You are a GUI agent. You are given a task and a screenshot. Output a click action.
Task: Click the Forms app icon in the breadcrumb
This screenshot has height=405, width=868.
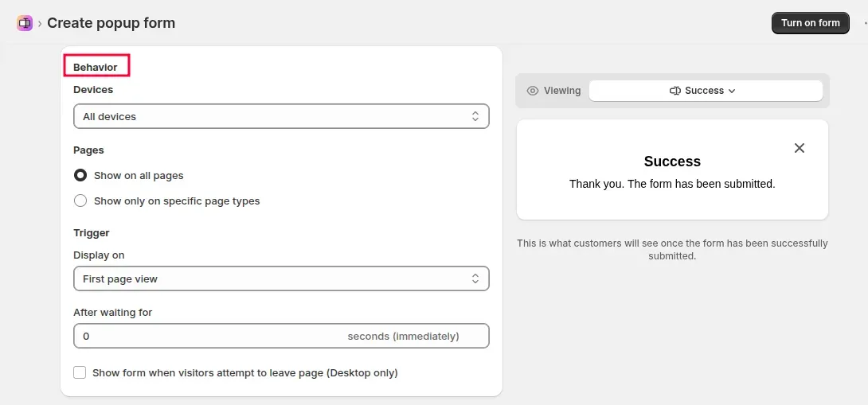pyautogui.click(x=25, y=23)
